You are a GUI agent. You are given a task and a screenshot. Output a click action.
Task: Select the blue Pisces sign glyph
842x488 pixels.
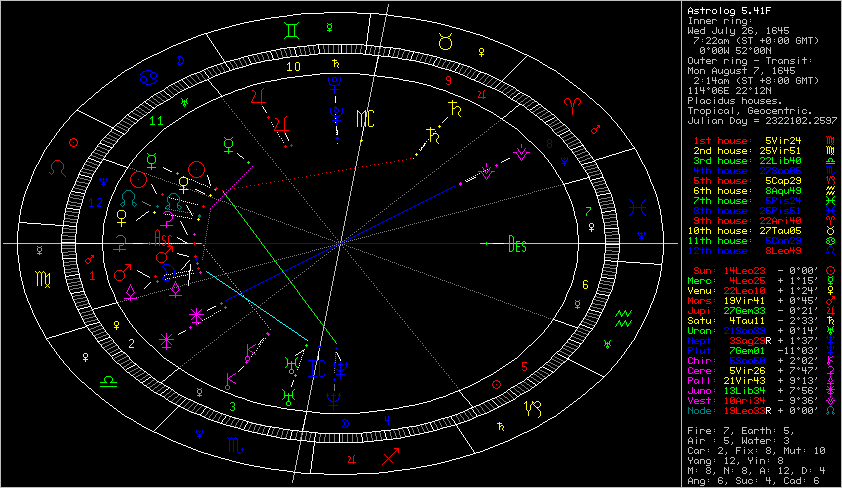point(636,209)
